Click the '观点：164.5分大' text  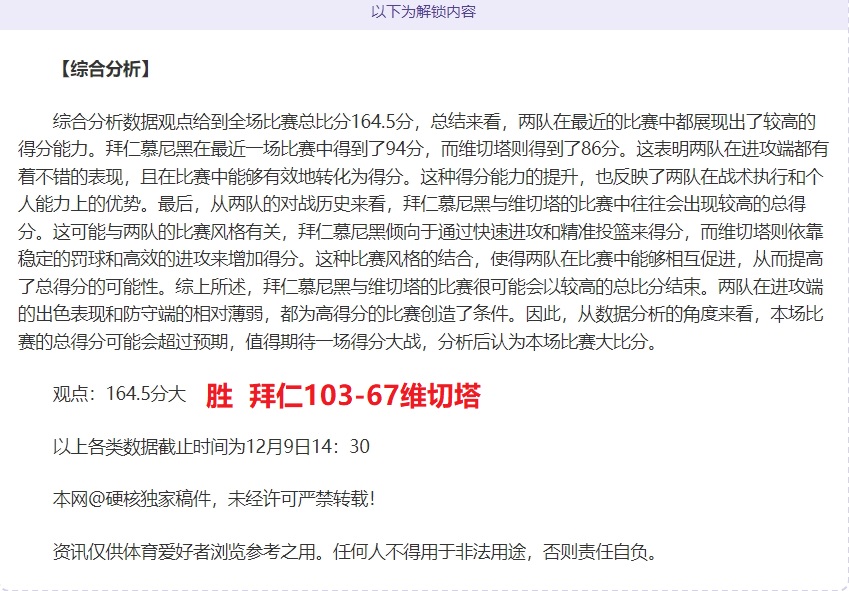[119, 394]
